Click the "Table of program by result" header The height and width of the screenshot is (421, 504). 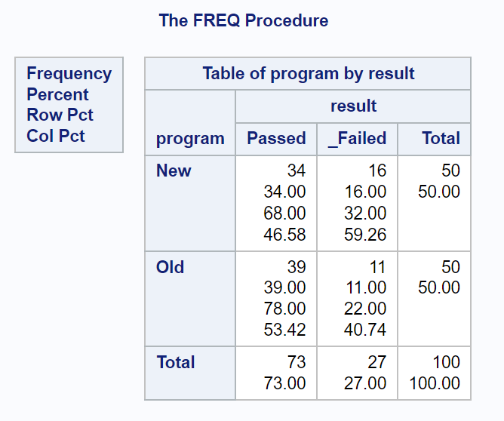[308, 74]
